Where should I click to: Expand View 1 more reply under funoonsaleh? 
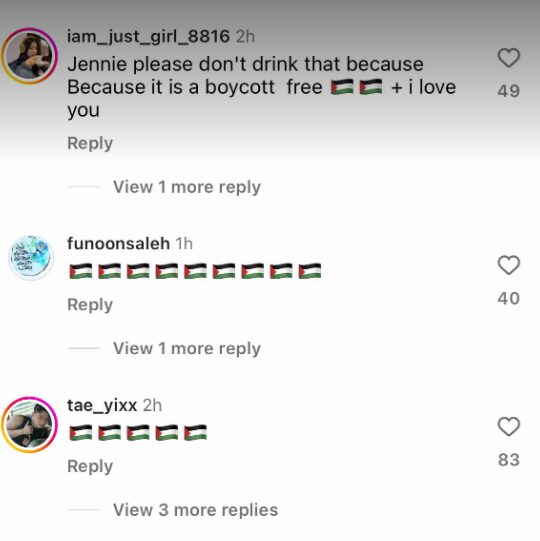tap(187, 348)
